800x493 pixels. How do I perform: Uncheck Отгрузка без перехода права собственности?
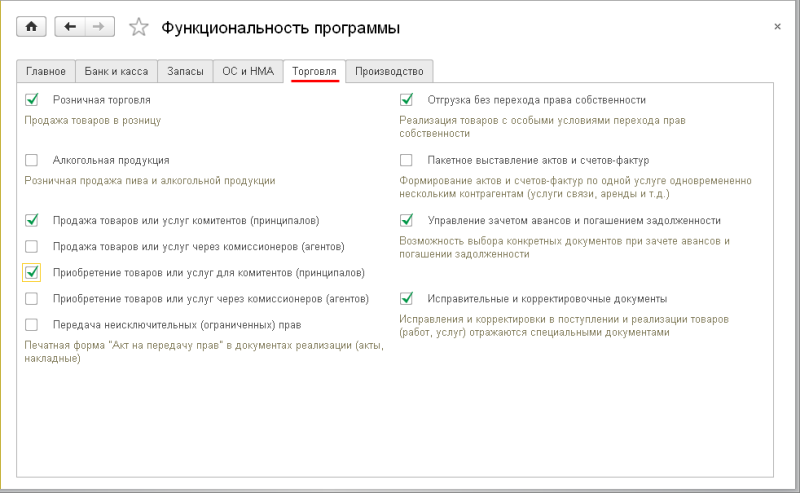(406, 100)
